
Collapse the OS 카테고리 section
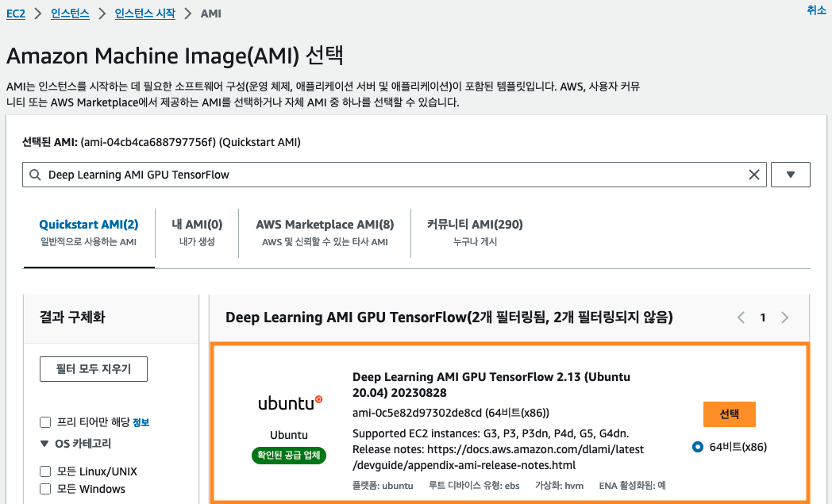[x=75, y=444]
